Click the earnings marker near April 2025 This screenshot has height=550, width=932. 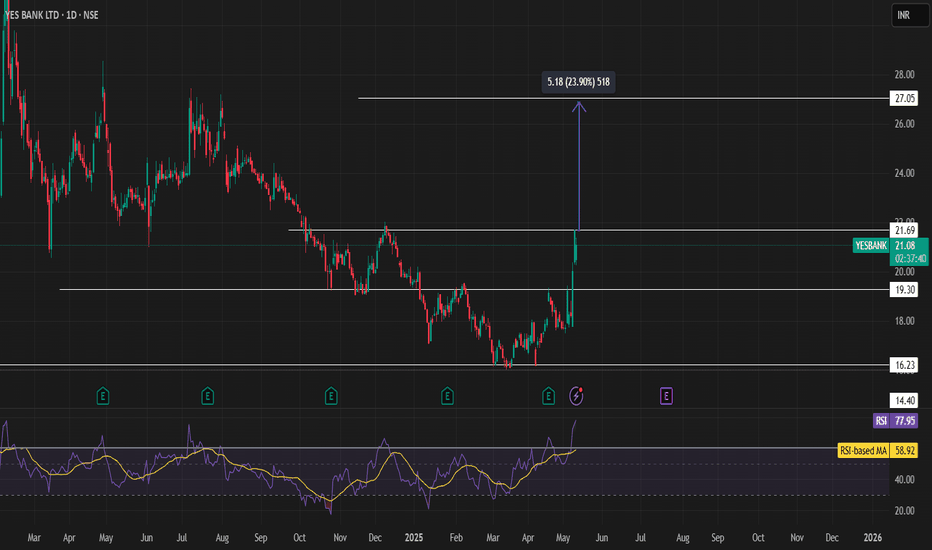pos(549,395)
